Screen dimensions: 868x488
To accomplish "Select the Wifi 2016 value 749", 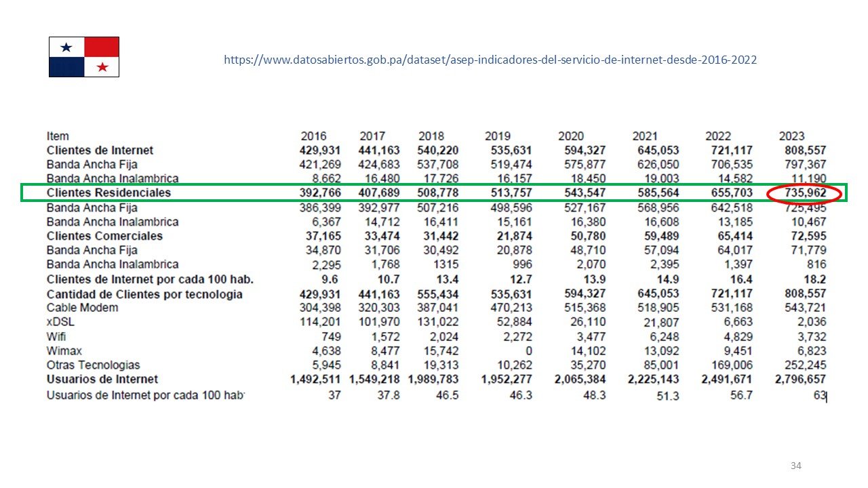I will click(x=332, y=337).
